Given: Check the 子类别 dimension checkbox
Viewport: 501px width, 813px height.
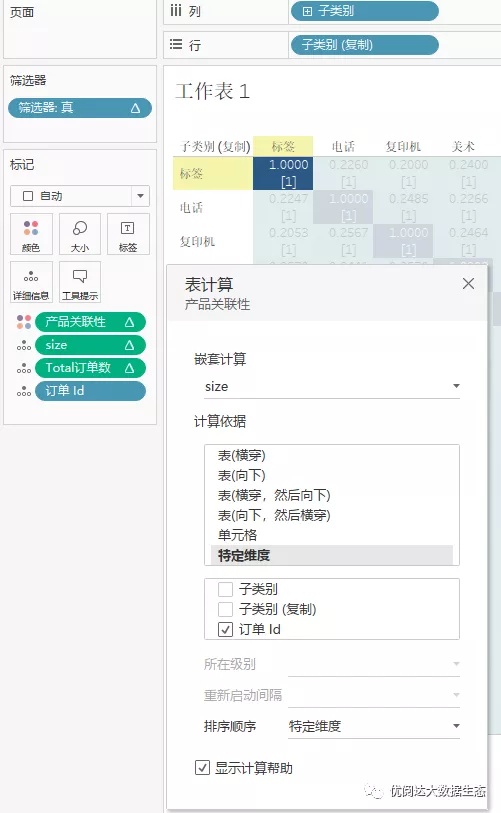Looking at the screenshot, I should [x=225, y=590].
